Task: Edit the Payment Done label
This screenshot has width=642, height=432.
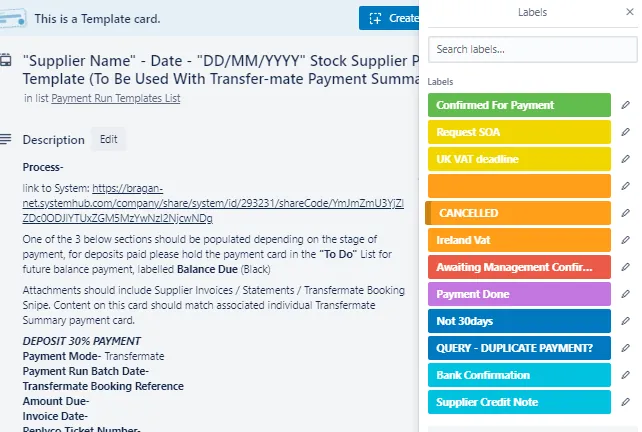Action: [x=625, y=294]
